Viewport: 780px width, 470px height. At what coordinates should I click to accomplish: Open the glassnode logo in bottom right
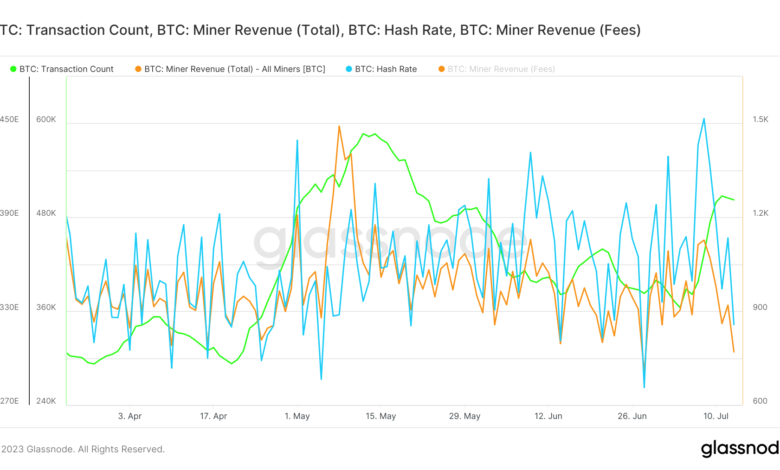point(738,449)
